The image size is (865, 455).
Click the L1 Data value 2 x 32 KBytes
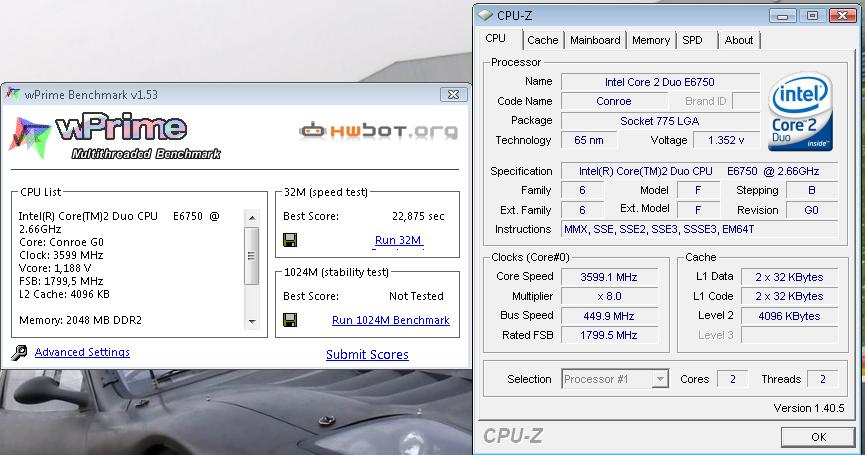[x=789, y=277]
